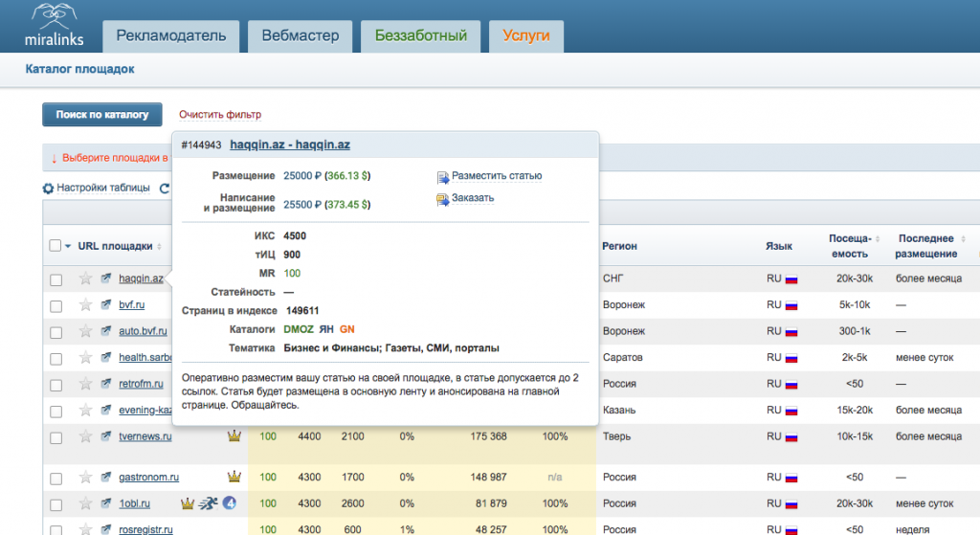980x535 pixels.
Task: Star the auto.bvf.ru row
Action: (85, 331)
